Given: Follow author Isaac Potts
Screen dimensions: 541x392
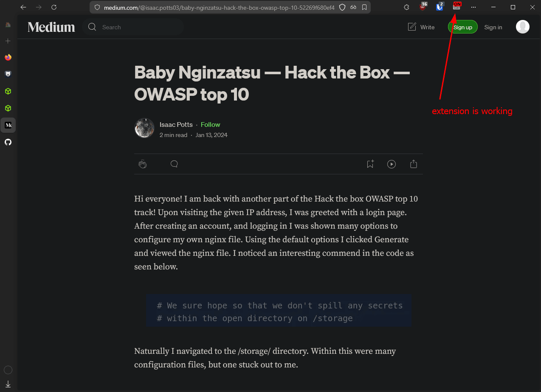Looking at the screenshot, I should click(x=210, y=125).
